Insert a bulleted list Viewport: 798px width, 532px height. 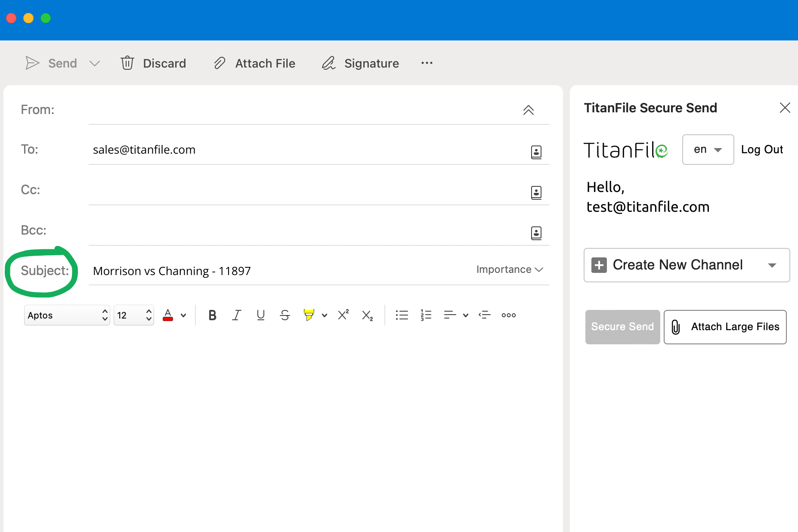(x=402, y=315)
